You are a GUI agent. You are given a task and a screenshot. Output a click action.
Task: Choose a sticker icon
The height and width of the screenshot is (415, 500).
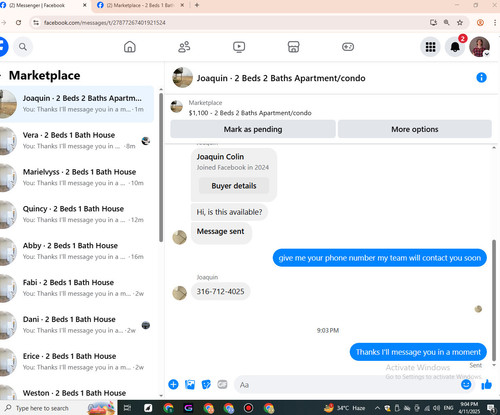pyautogui.click(x=206, y=384)
